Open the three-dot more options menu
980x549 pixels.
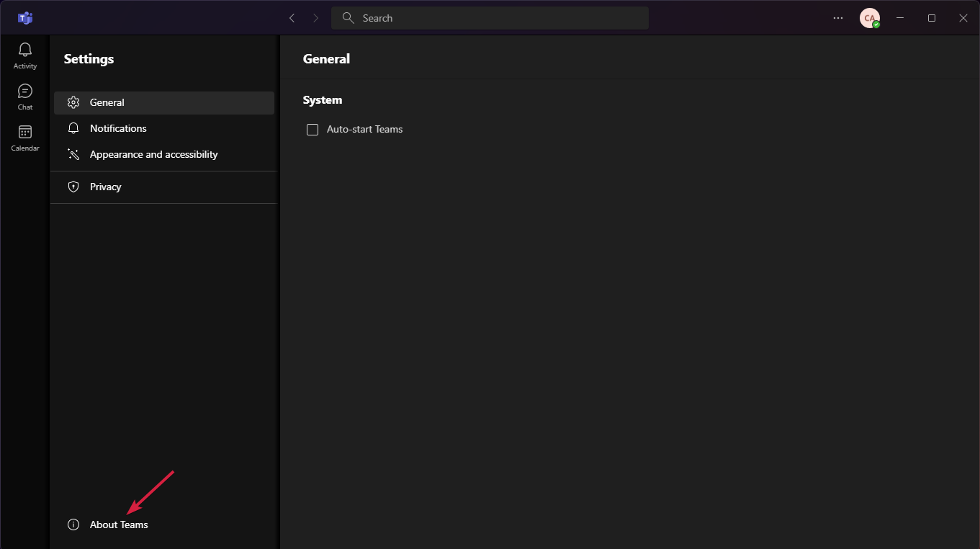click(838, 18)
